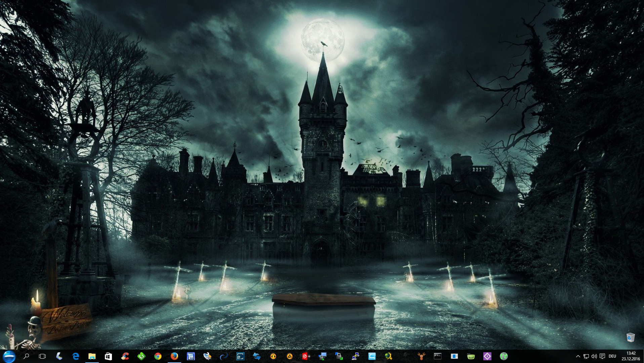Show hidden system tray icons chevron

pos(578,356)
